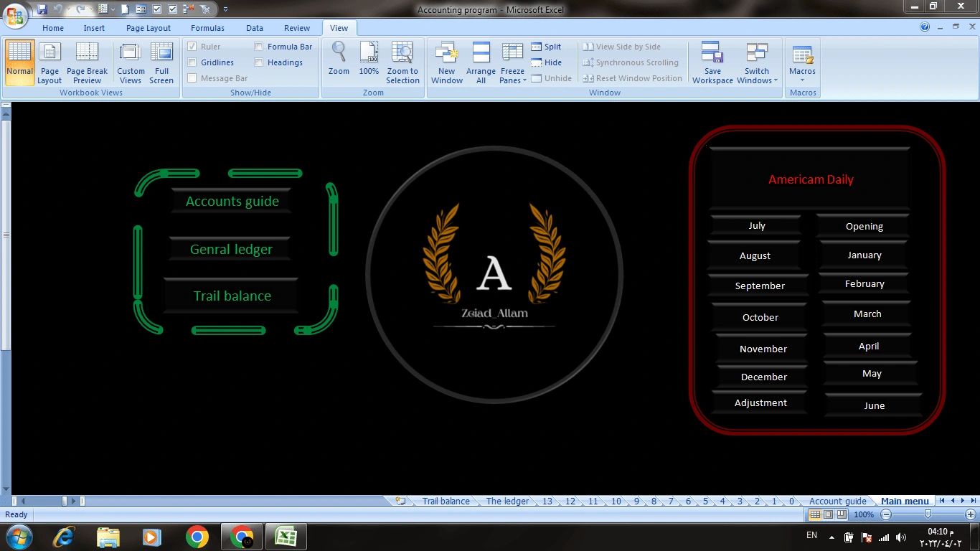The width and height of the screenshot is (980, 551).
Task: Click the December button
Action: tap(763, 377)
